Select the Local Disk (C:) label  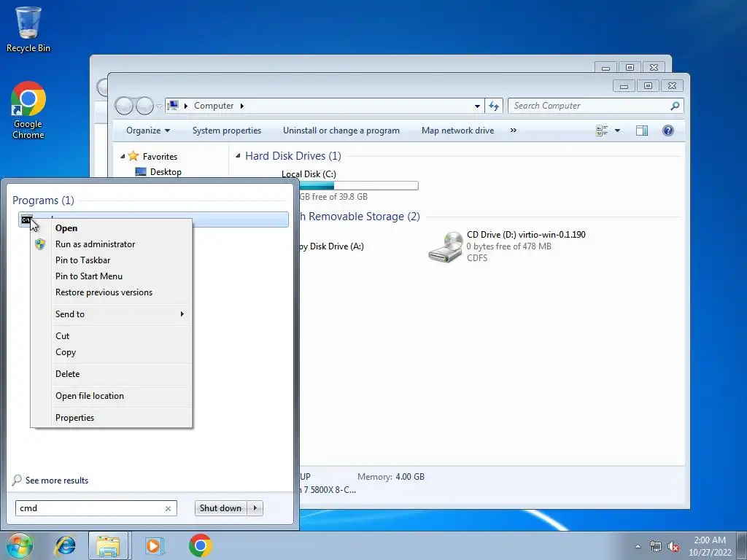coord(309,174)
